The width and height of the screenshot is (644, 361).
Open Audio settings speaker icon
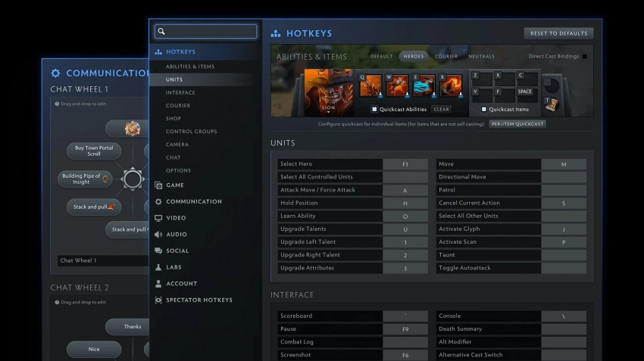point(158,235)
